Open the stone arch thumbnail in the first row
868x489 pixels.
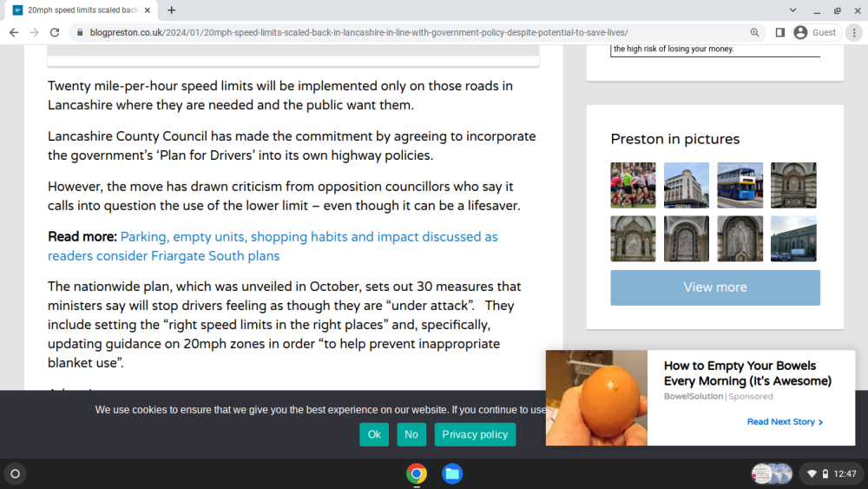point(793,185)
